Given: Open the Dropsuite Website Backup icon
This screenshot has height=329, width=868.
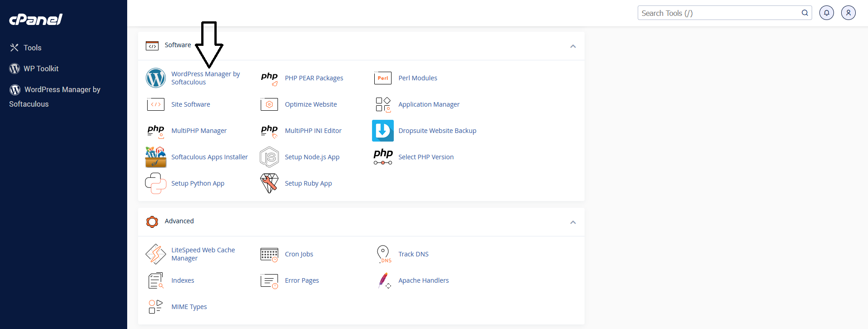Looking at the screenshot, I should pos(383,131).
